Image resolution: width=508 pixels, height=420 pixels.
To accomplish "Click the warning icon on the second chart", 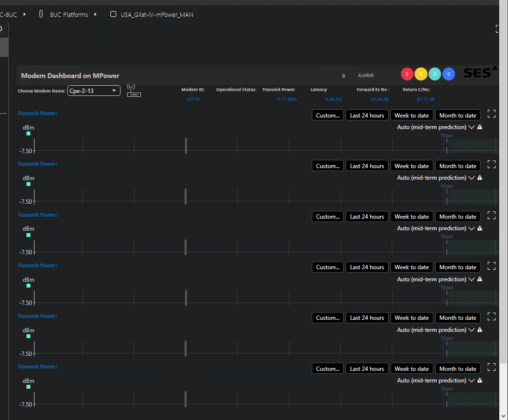I will [x=480, y=177].
